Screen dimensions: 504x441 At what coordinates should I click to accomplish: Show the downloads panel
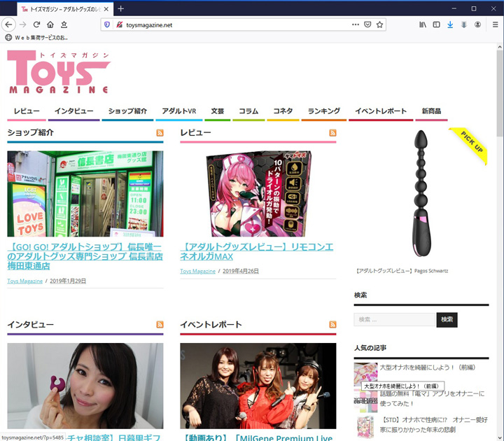tap(450, 24)
